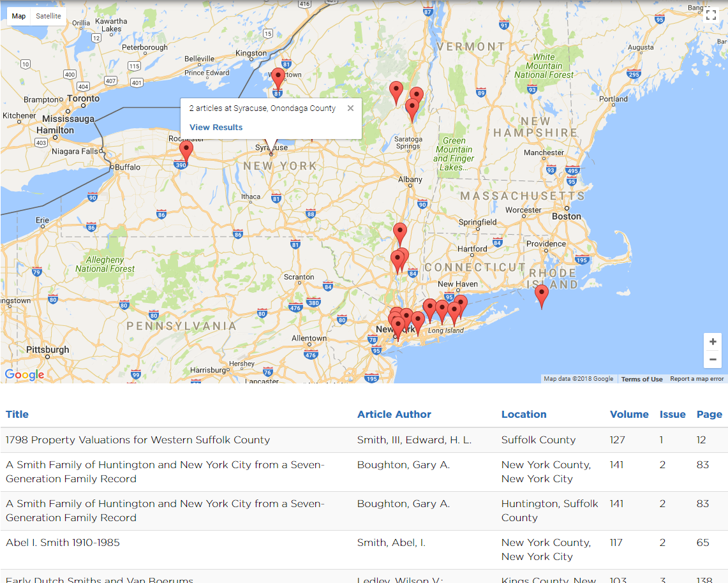Sort table by Article Author column
The image size is (728, 583).
pos(394,415)
